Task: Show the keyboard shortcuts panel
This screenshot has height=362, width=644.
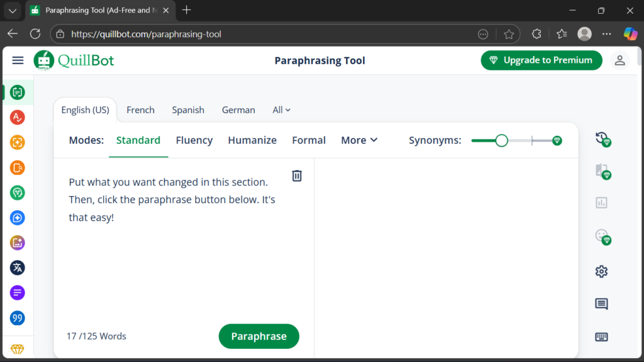Action: pyautogui.click(x=601, y=336)
